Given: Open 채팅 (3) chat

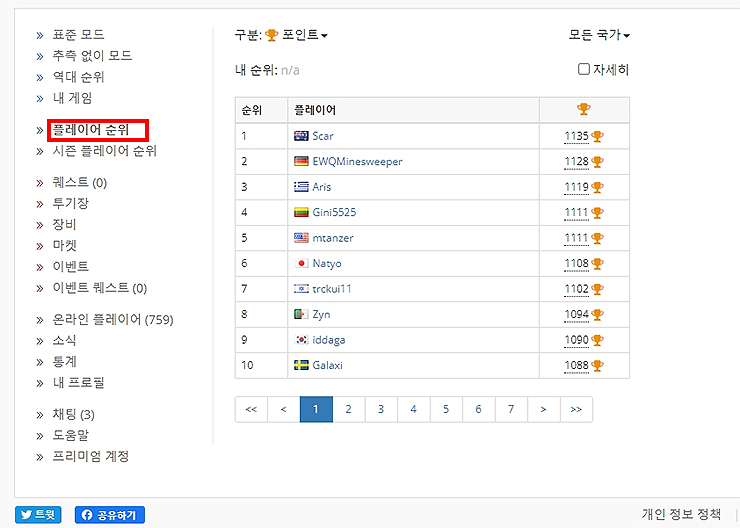Looking at the screenshot, I should pos(74,414).
